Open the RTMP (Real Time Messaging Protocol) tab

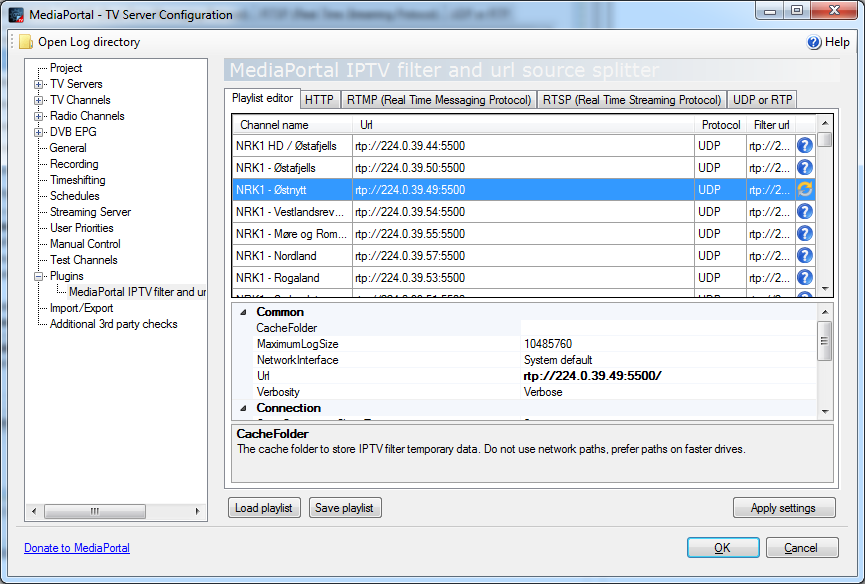(x=439, y=100)
